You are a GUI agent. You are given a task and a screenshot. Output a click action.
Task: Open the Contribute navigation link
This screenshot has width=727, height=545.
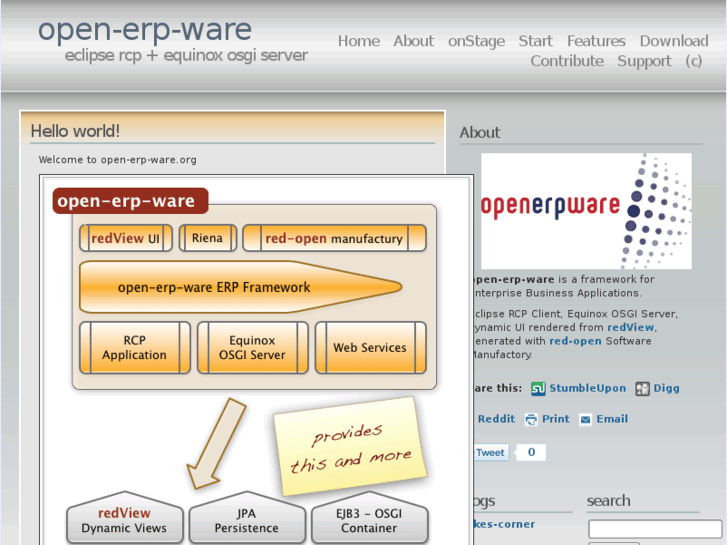point(567,61)
